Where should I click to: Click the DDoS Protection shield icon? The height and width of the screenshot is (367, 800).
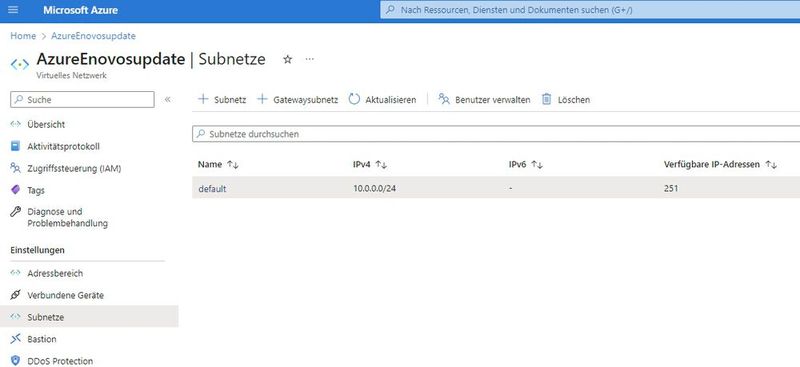pyautogui.click(x=15, y=361)
